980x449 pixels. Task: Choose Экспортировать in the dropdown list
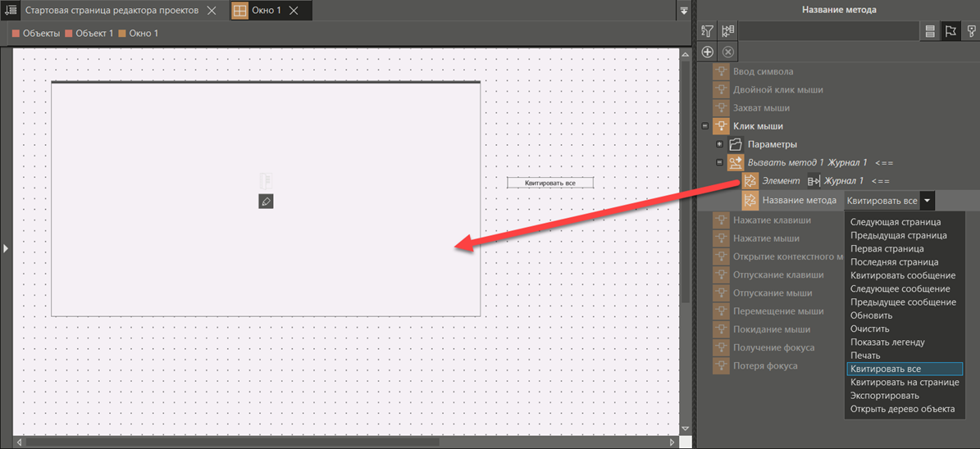pyautogui.click(x=884, y=396)
